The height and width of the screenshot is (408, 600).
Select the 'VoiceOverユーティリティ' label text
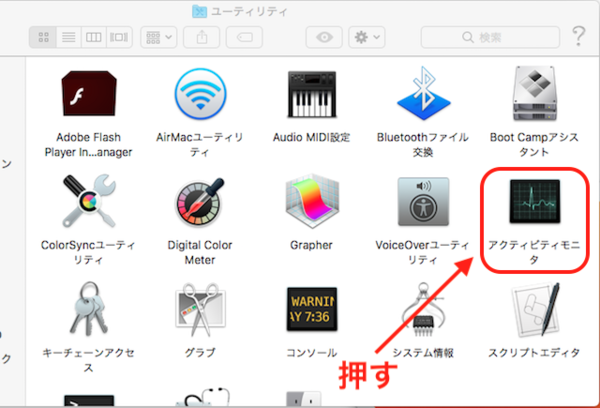[422, 252]
